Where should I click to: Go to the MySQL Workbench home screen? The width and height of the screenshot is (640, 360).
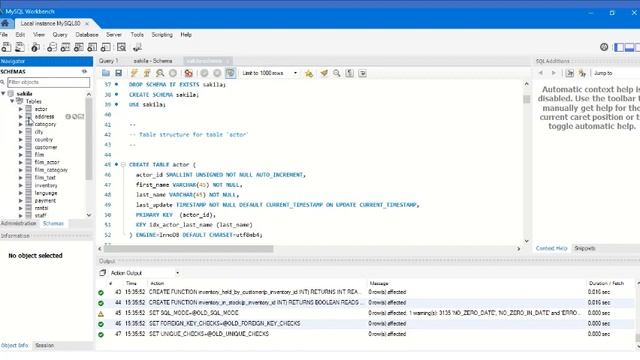(x=5, y=23)
